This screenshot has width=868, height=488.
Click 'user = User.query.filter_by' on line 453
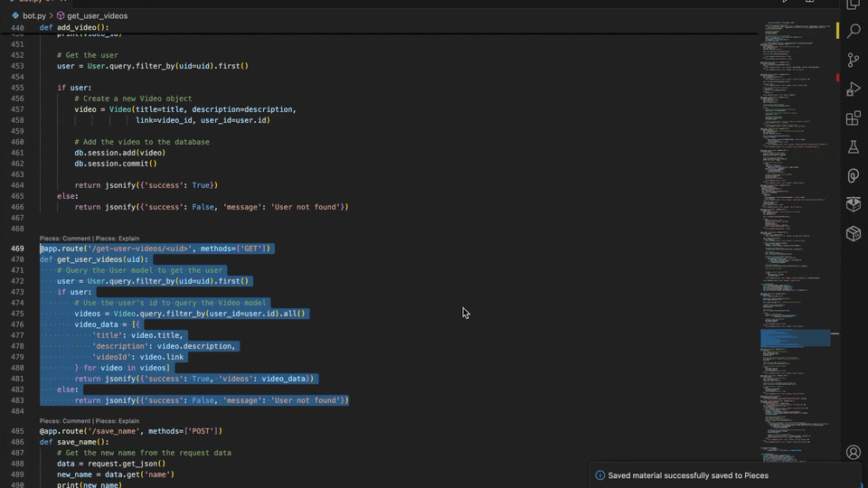pos(153,66)
